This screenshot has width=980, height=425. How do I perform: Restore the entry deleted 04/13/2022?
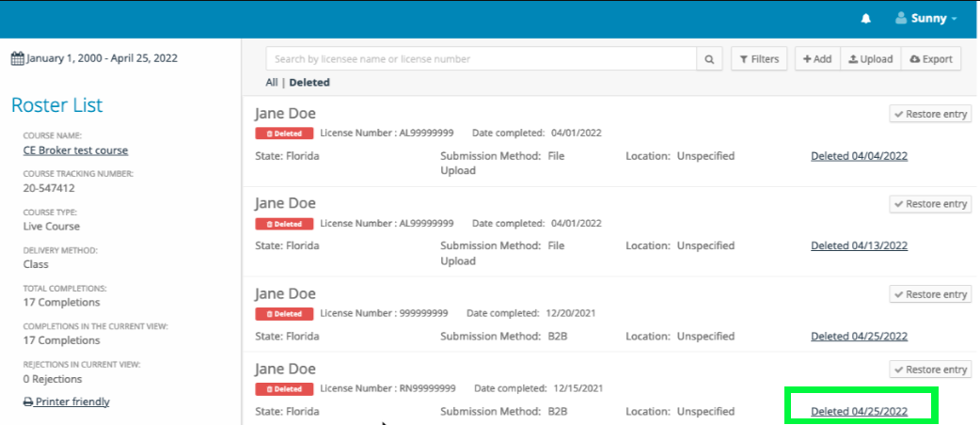pyautogui.click(x=930, y=204)
